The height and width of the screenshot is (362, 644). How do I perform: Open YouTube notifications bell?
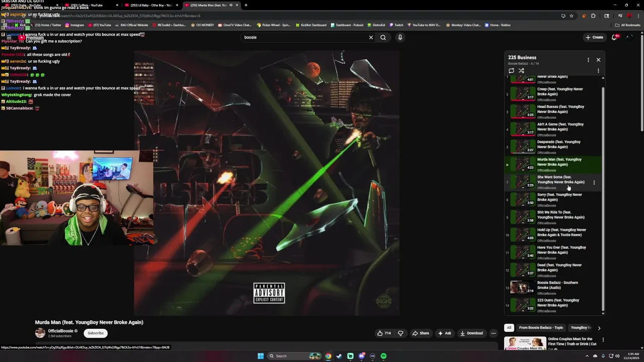click(614, 37)
